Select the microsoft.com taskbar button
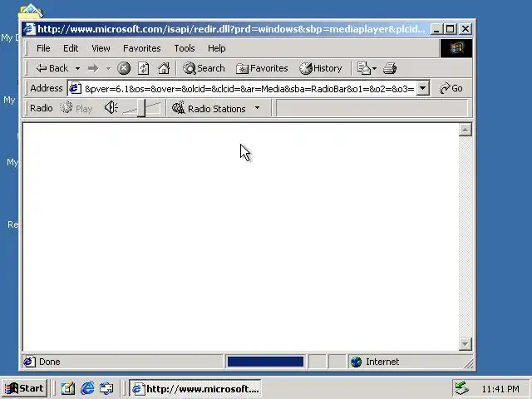This screenshot has width=532, height=399. pyautogui.click(x=195, y=388)
